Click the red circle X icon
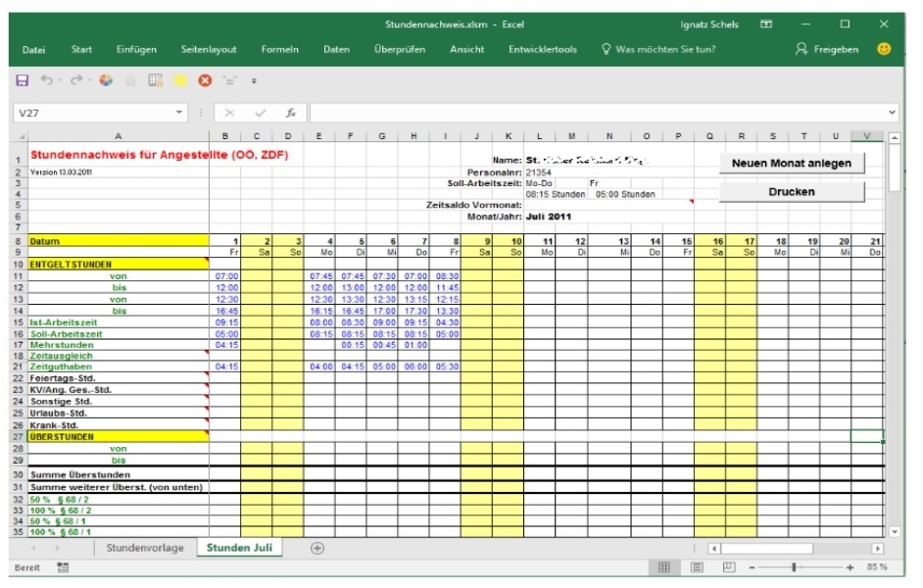The image size is (923, 588). click(x=205, y=80)
